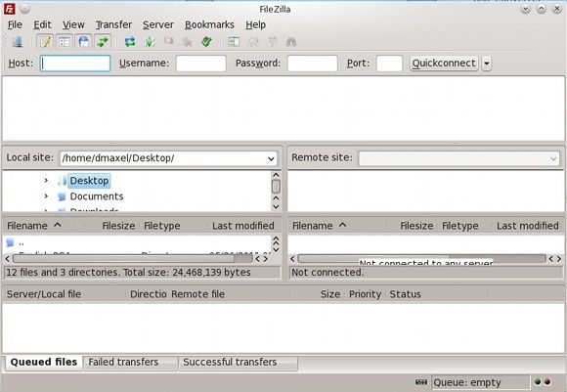Switch to Queued files tab
567x392 pixels.
coord(44,362)
